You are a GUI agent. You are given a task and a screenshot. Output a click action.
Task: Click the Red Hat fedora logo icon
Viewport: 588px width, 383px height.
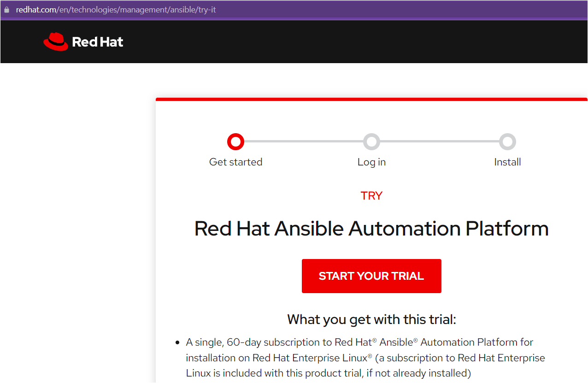(55, 41)
